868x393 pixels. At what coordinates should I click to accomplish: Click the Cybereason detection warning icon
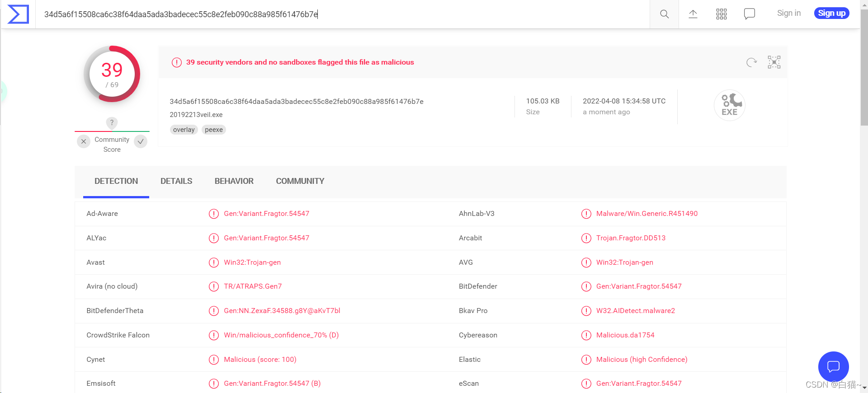586,335
